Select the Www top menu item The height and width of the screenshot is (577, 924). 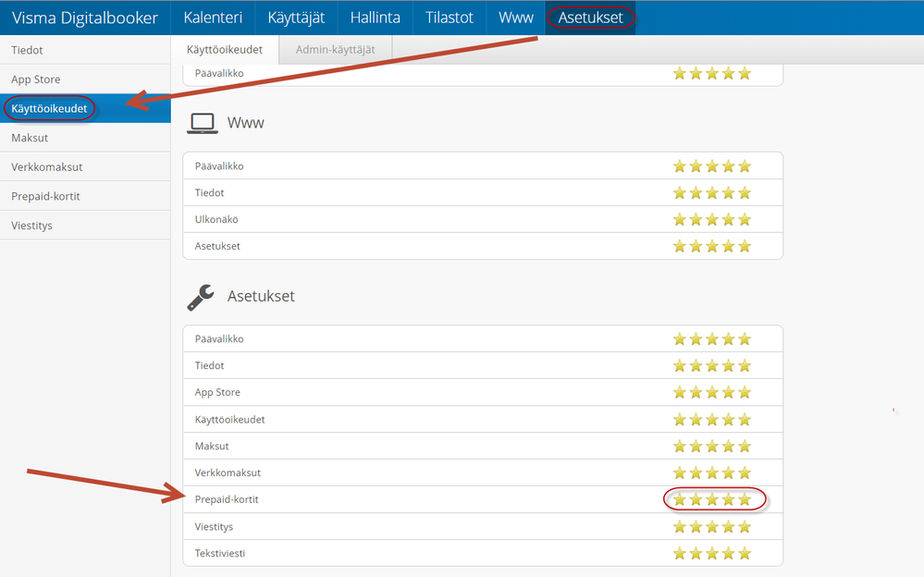tap(515, 18)
